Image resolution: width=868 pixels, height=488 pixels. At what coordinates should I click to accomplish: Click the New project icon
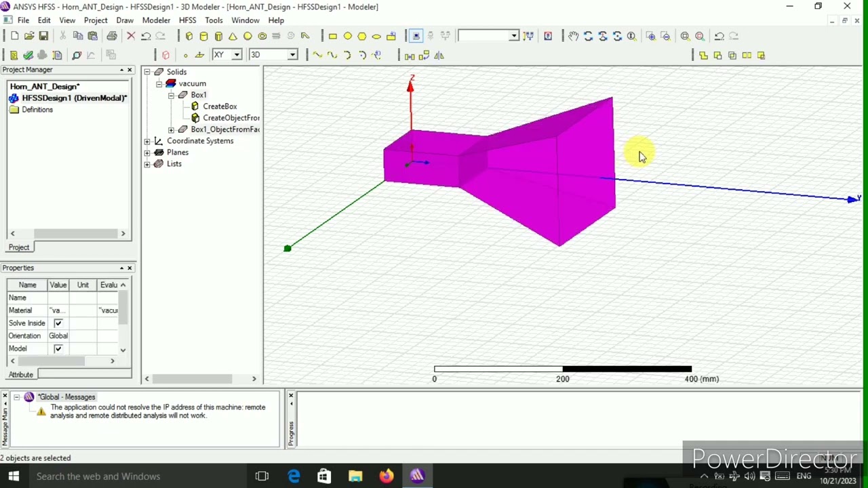click(14, 36)
